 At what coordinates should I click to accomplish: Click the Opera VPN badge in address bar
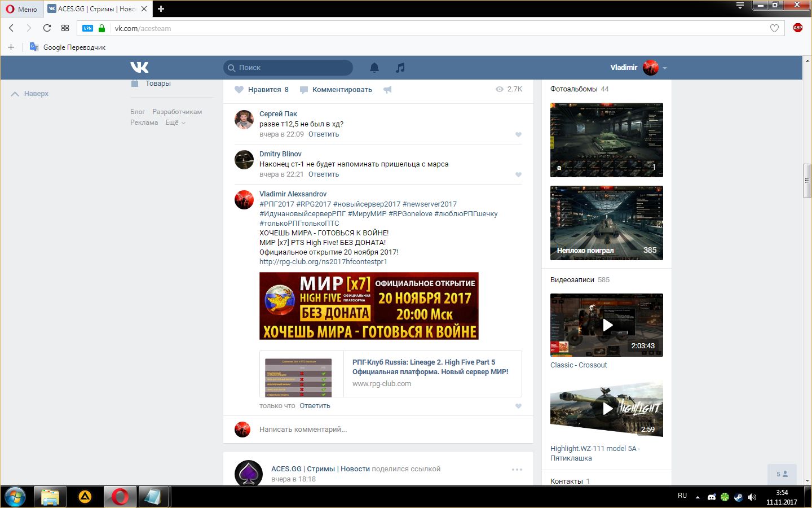click(x=87, y=28)
